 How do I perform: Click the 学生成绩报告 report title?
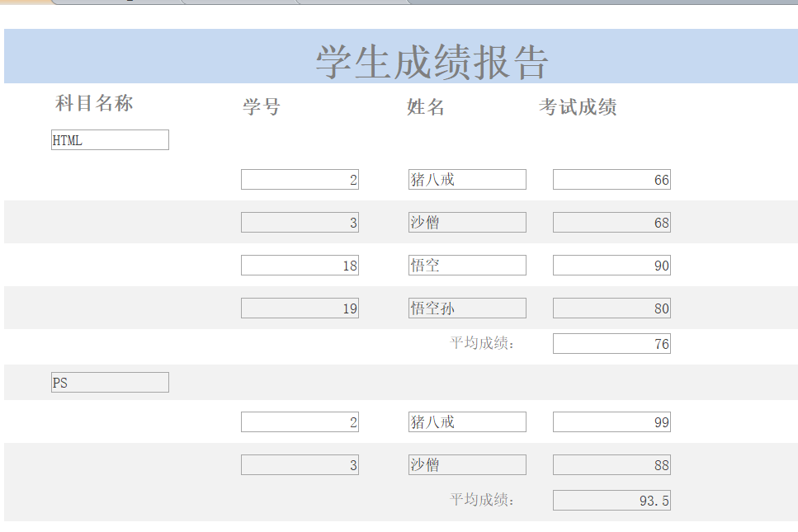tap(432, 62)
